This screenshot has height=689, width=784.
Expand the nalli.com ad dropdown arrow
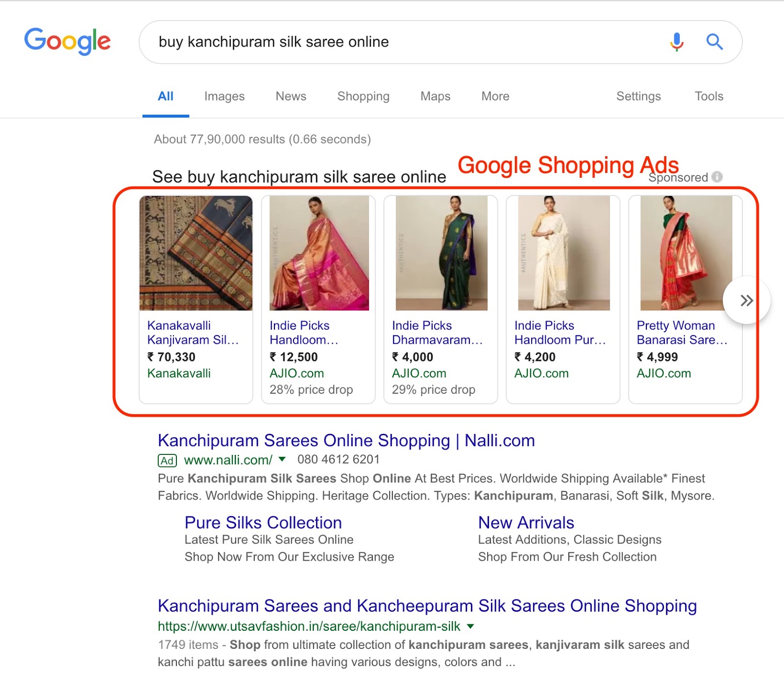click(282, 459)
